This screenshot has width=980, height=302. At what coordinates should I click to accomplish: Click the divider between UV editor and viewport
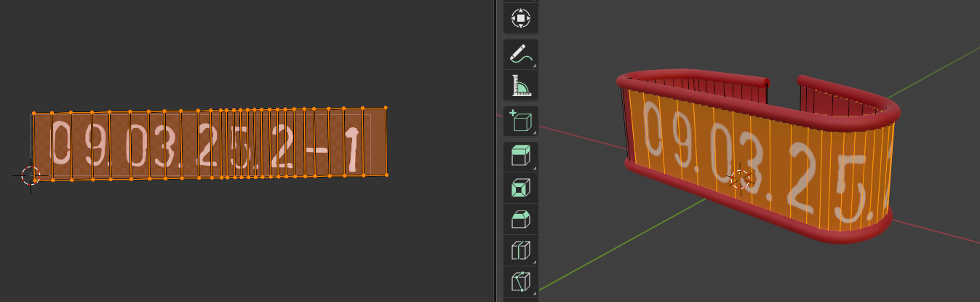tap(496, 151)
